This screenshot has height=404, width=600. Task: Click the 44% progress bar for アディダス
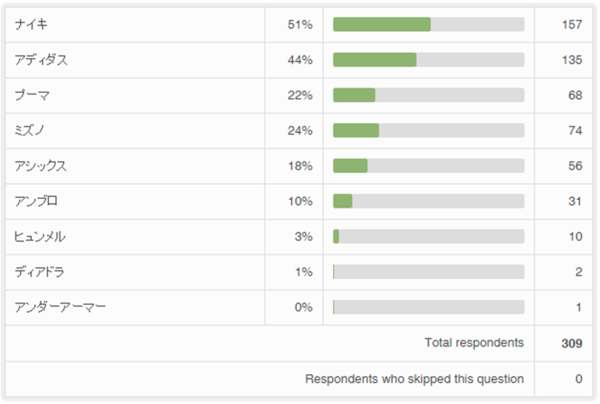click(x=428, y=60)
